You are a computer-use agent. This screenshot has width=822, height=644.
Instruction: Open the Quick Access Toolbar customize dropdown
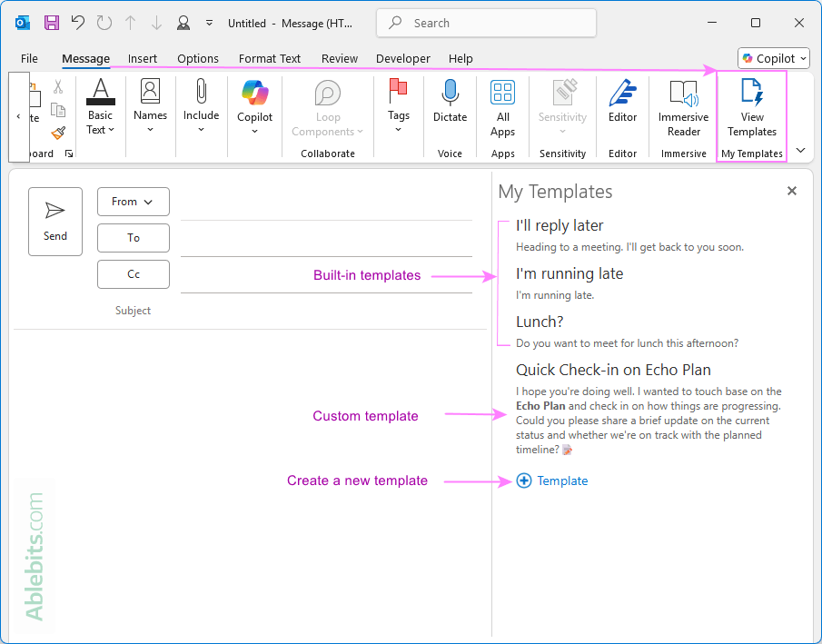[209, 23]
